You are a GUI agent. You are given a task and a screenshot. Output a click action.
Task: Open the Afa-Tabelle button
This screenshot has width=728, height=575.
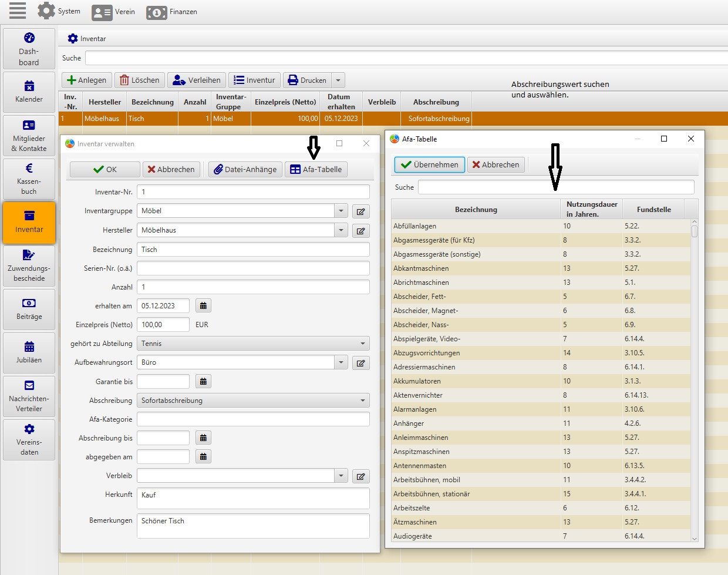pyautogui.click(x=316, y=169)
